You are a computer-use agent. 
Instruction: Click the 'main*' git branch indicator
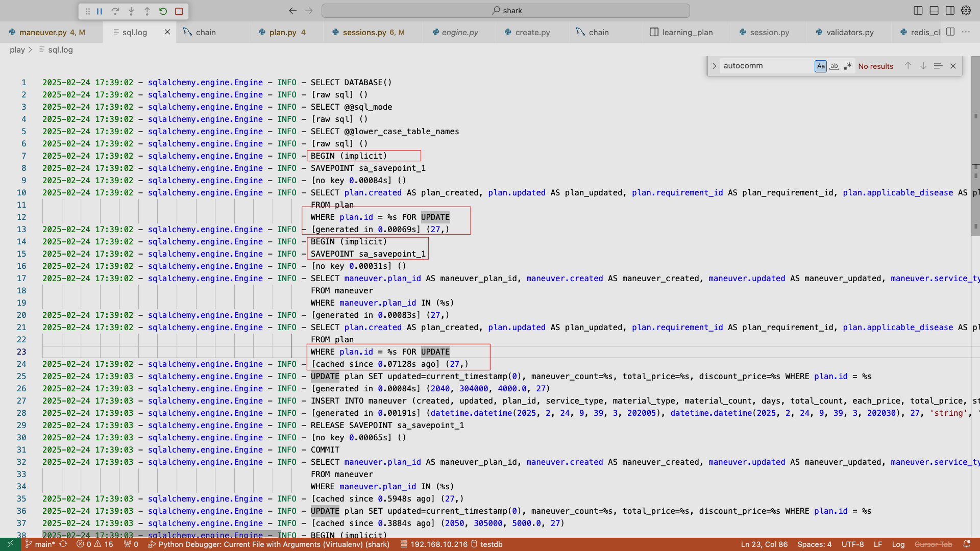click(40, 544)
